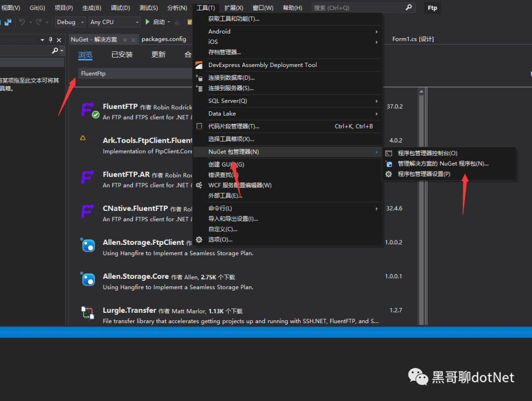This screenshot has height=401, width=532.
Task: Click the FluentFTP package logo icon
Action: (87, 109)
